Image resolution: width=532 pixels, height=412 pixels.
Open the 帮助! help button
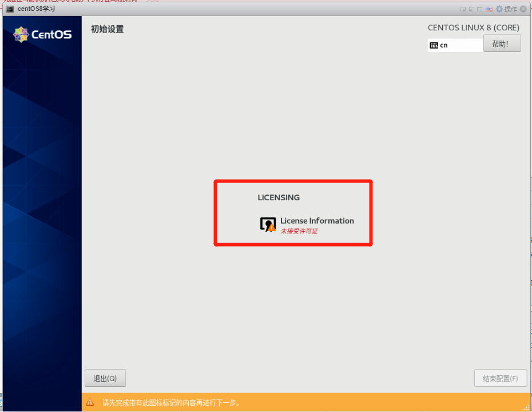(x=502, y=43)
